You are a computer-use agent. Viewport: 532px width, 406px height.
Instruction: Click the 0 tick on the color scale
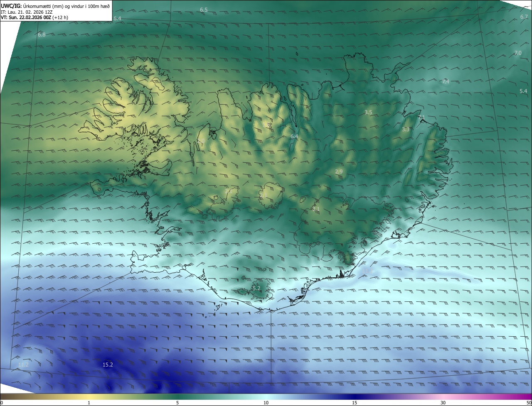pos(2,403)
